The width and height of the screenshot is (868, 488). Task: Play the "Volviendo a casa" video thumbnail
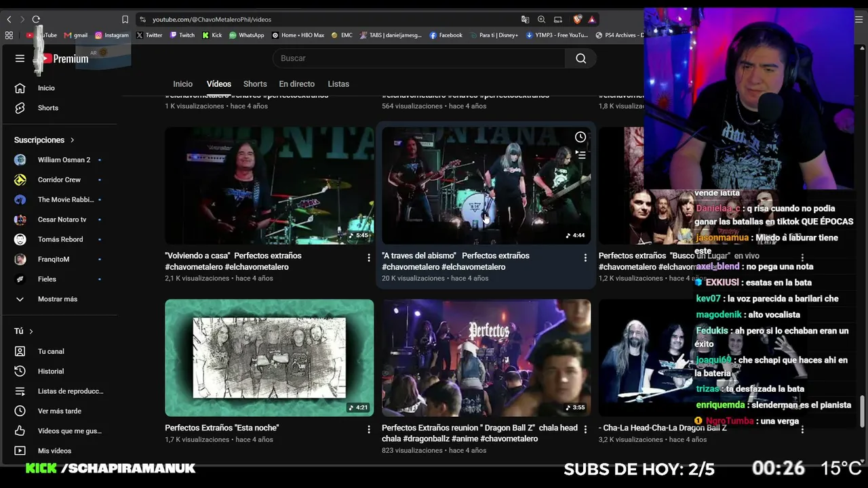point(269,186)
